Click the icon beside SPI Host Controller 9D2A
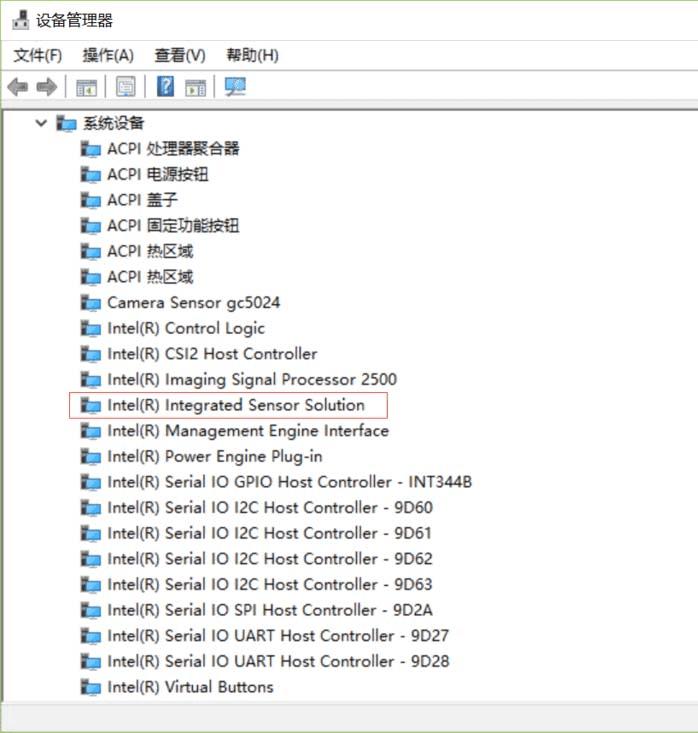Screen dimensions: 698x733 (x=91, y=611)
